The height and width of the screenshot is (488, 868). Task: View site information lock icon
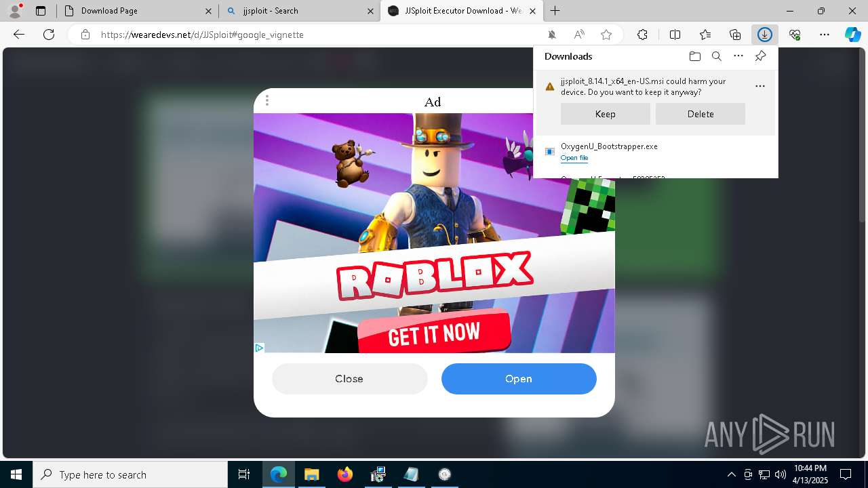click(85, 35)
